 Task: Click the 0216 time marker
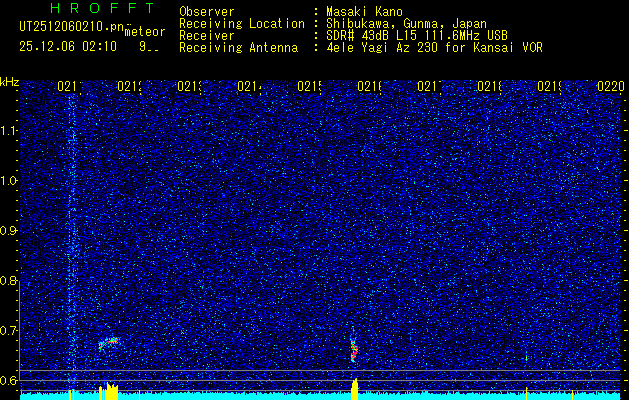[369, 87]
